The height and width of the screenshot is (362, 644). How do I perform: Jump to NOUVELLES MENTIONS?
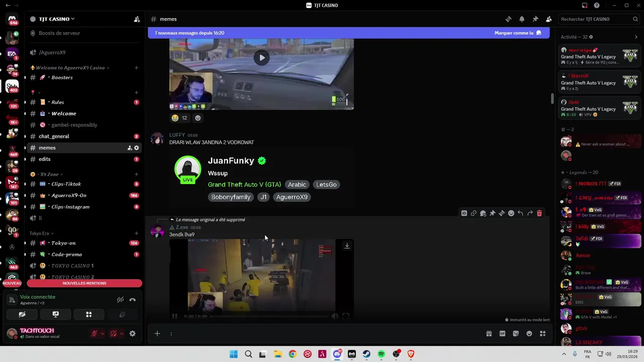85,283
